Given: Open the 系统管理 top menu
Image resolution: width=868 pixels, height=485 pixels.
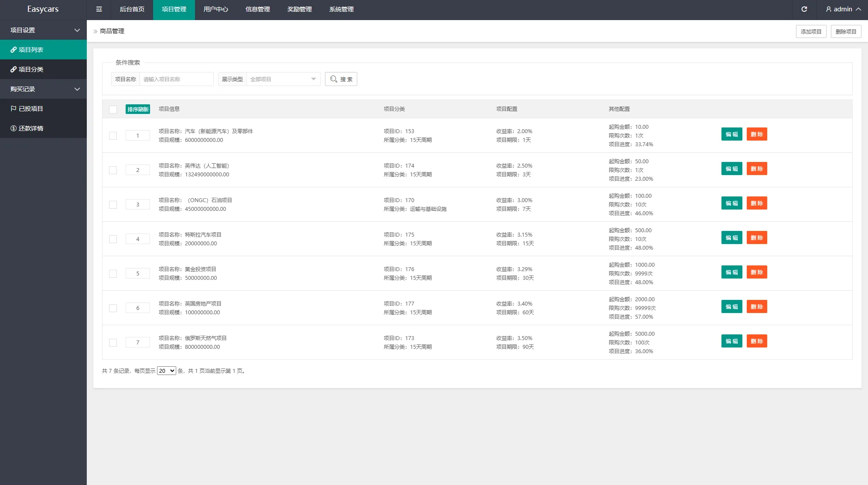Looking at the screenshot, I should (x=341, y=9).
